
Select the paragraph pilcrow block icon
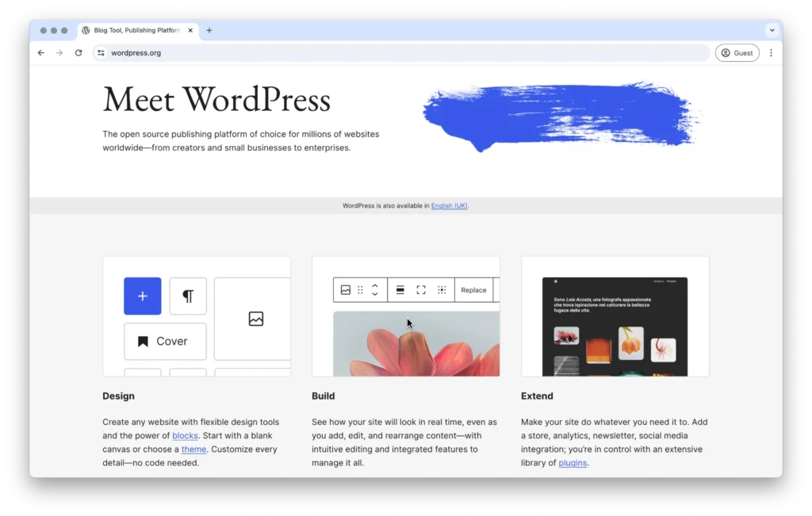click(x=188, y=296)
